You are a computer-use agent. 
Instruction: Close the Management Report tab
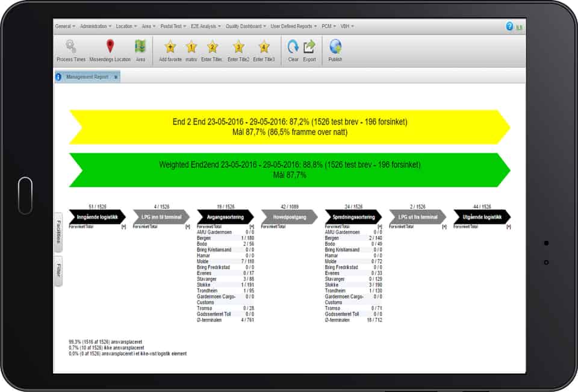tap(116, 77)
